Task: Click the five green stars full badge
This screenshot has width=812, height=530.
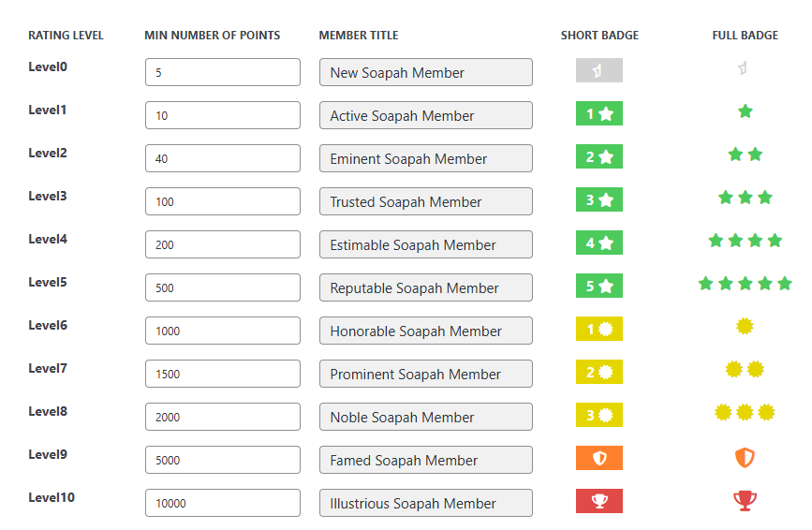Action: point(745,284)
